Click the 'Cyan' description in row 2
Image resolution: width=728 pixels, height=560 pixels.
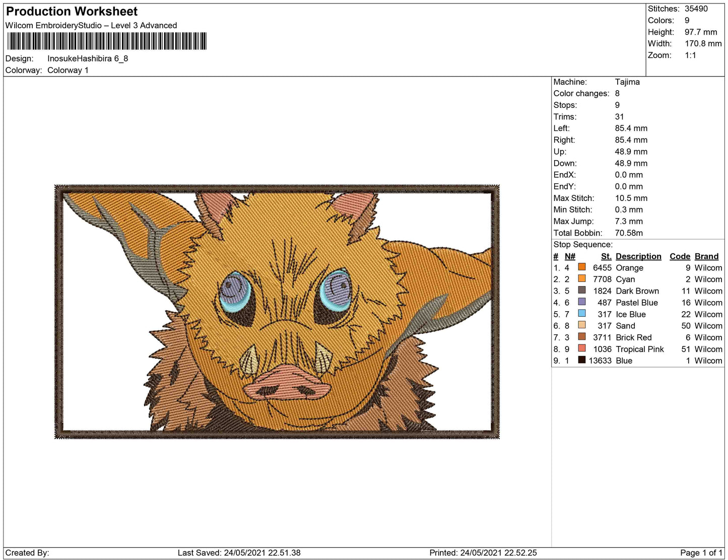(x=625, y=279)
